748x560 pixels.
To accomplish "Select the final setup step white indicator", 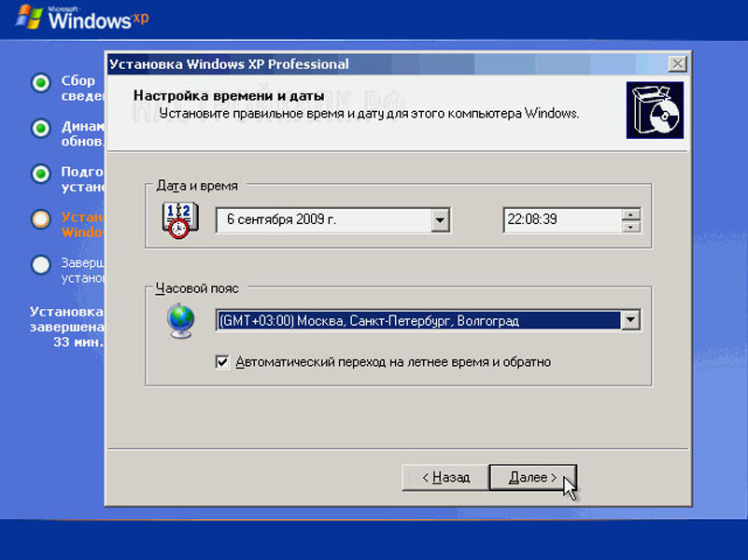I will click(40, 264).
